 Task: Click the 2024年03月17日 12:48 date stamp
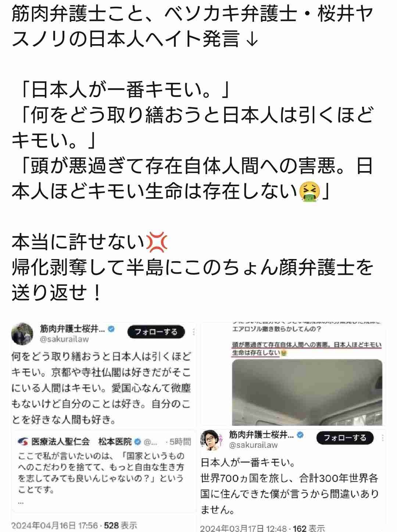click(x=244, y=529)
